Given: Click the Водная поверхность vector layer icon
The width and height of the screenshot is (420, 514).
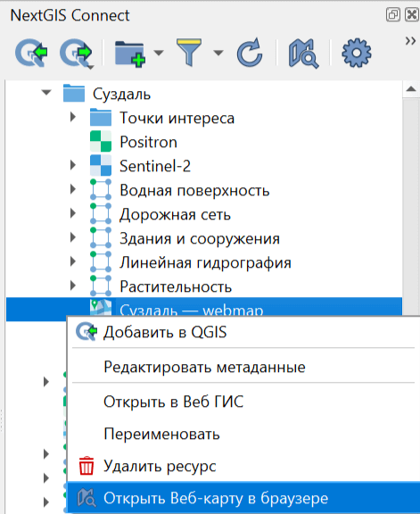Looking at the screenshot, I should coord(101,189).
